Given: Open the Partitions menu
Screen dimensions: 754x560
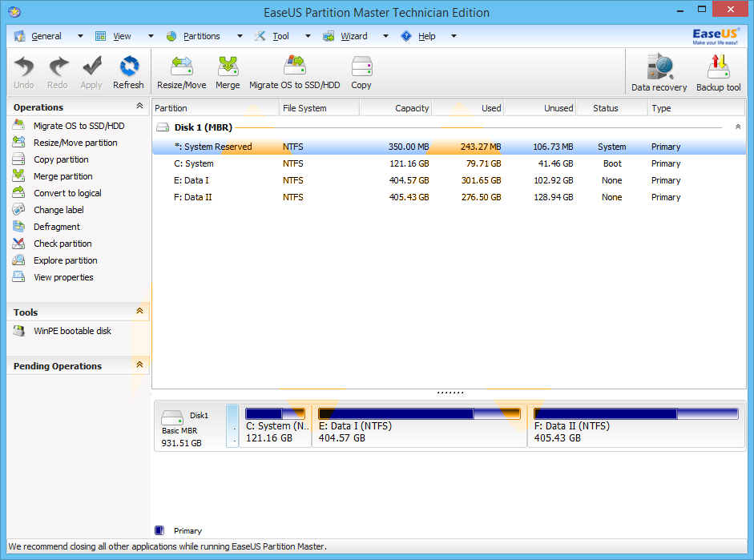Looking at the screenshot, I should 201,36.
